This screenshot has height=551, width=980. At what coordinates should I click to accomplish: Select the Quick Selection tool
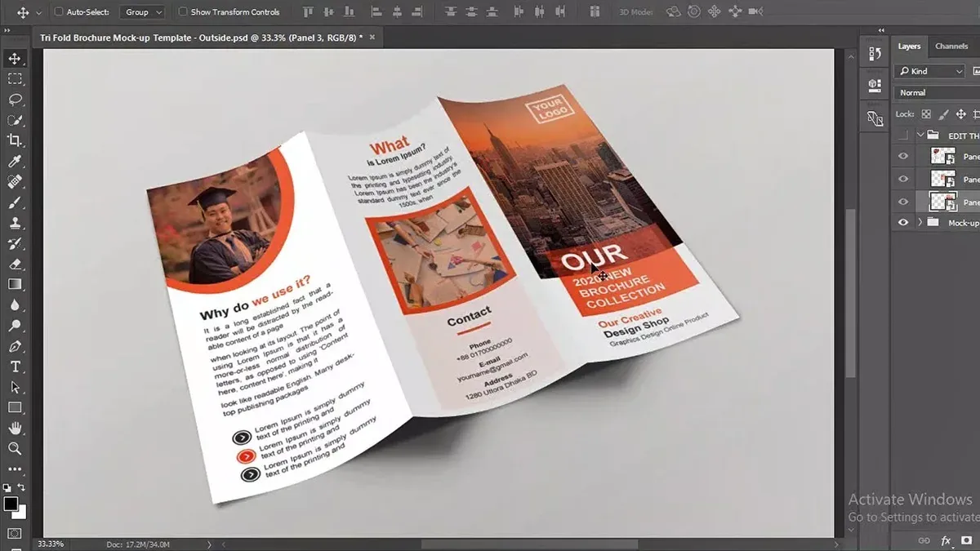[15, 120]
